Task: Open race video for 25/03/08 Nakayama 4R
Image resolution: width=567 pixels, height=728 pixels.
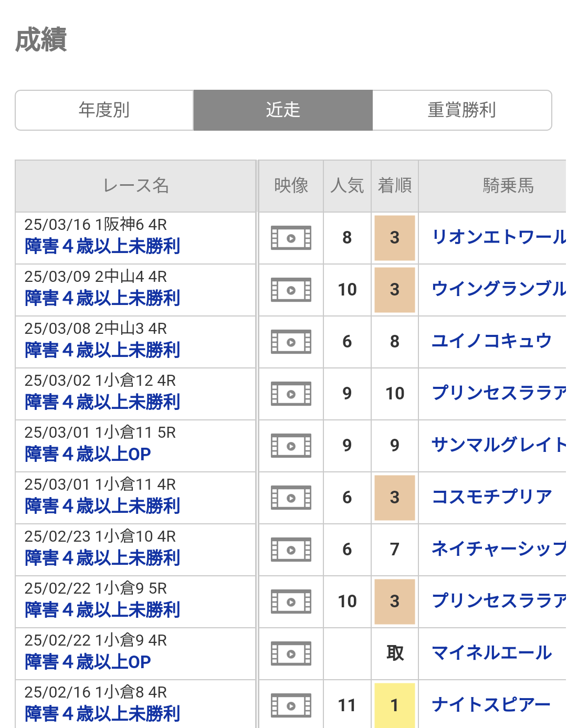Action: point(291,342)
